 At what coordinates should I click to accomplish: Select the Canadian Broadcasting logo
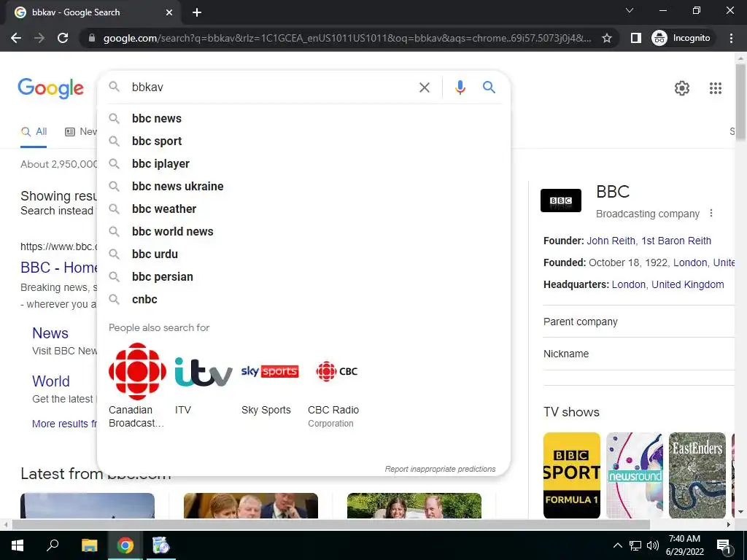point(137,371)
